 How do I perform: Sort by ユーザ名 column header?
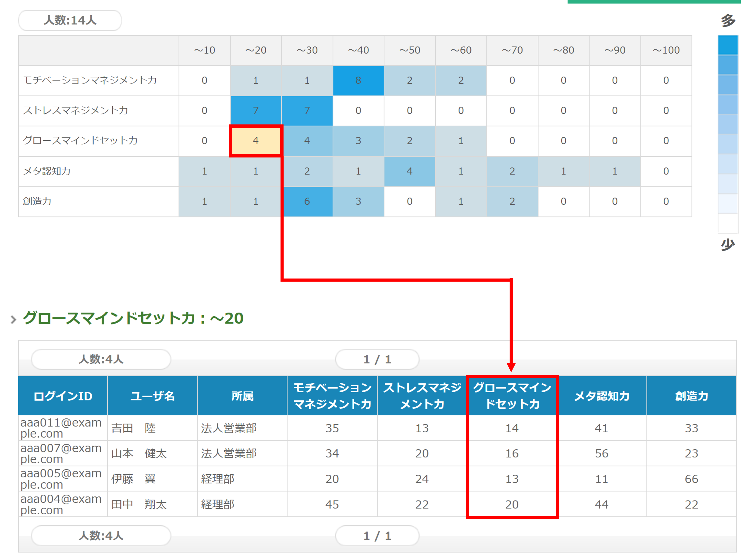point(152,396)
